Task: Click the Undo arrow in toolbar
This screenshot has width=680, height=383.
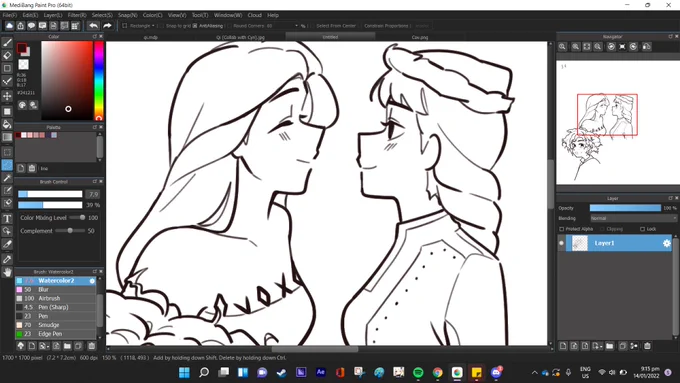Action: coord(93,26)
